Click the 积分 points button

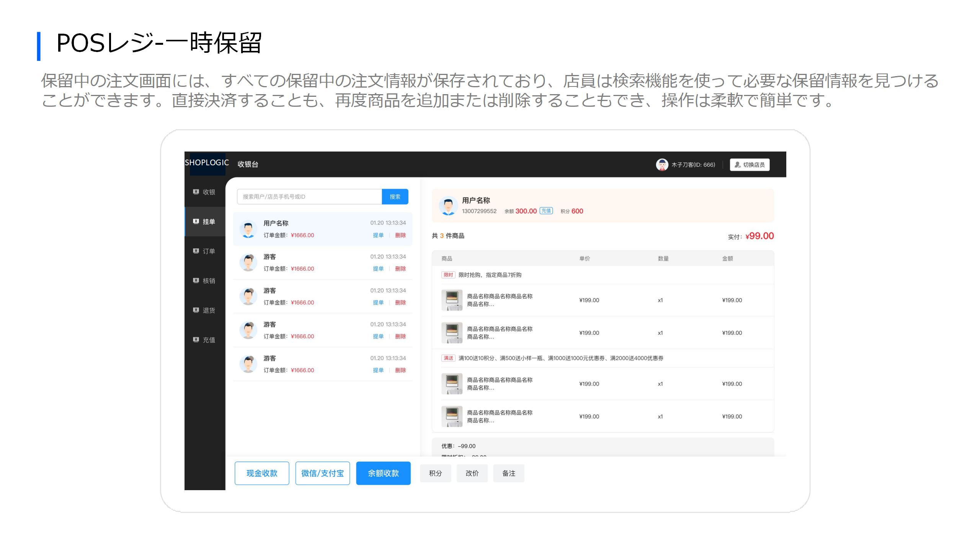(435, 473)
